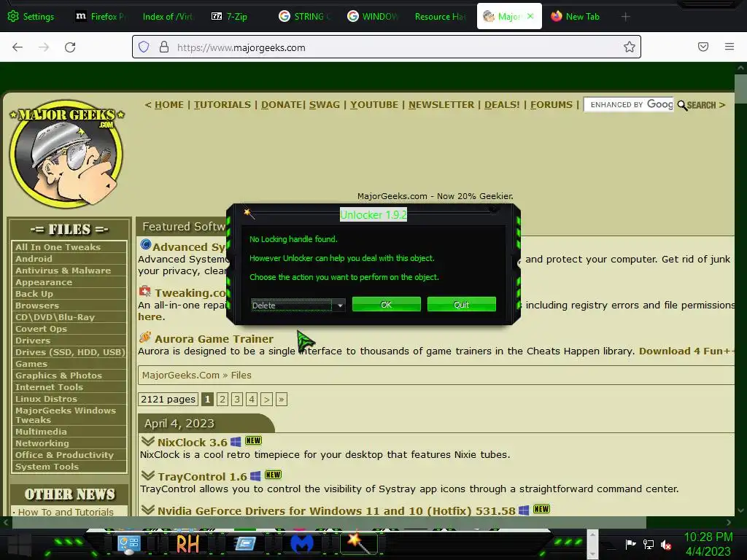Open the Graphics & Photos category

pos(69,376)
